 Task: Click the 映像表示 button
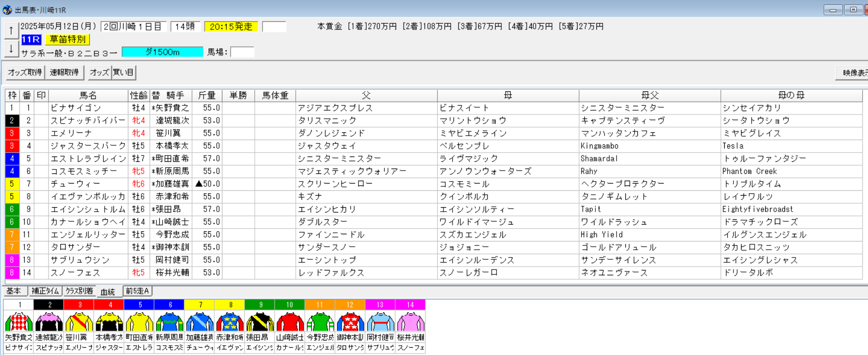[x=852, y=73]
